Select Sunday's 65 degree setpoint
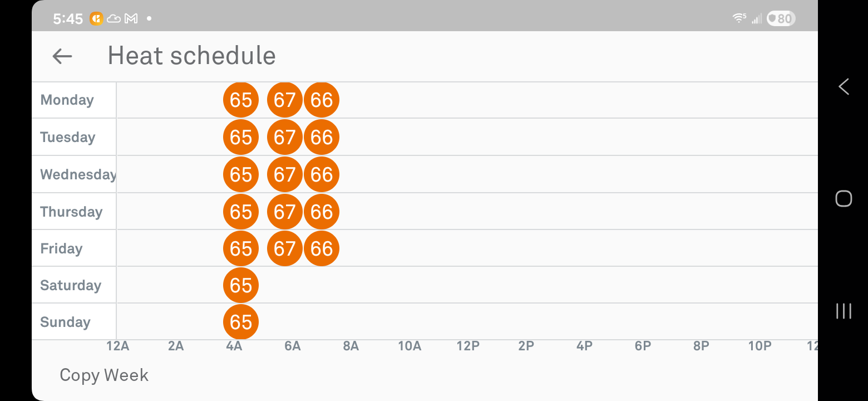 [241, 322]
